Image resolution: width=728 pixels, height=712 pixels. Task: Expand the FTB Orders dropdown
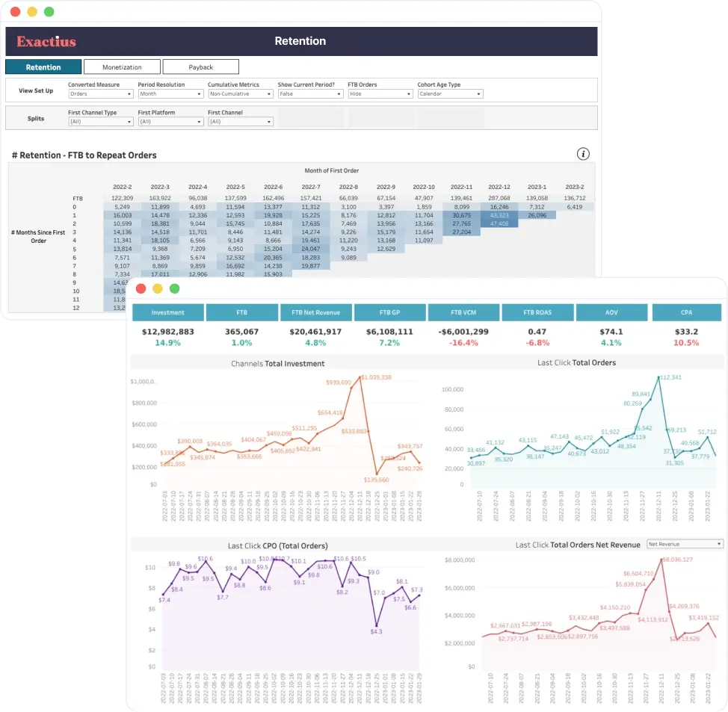pyautogui.click(x=380, y=93)
